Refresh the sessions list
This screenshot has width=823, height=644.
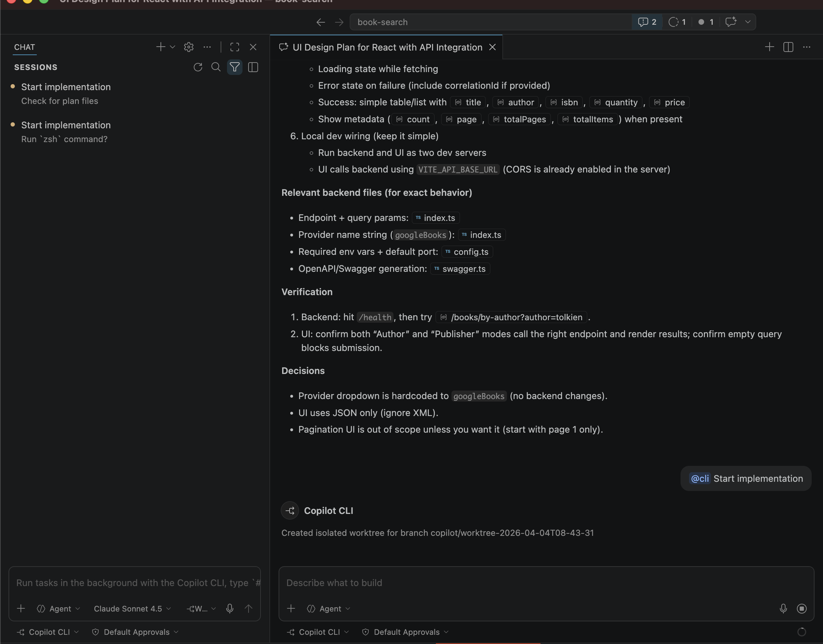[x=198, y=67]
